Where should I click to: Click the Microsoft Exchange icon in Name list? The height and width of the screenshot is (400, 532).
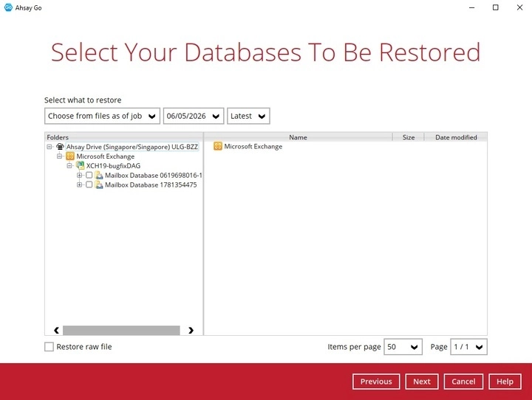[218, 146]
